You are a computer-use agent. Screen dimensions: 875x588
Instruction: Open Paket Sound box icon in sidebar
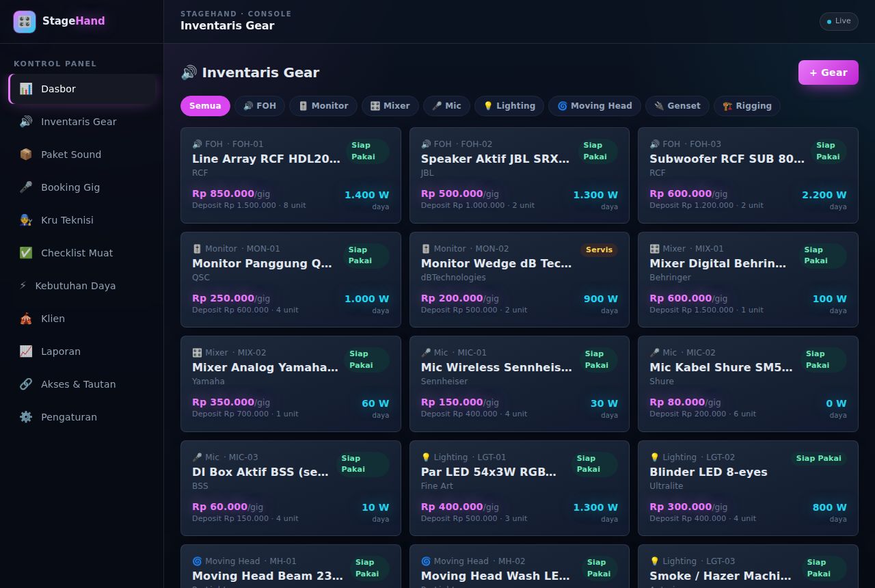(26, 155)
